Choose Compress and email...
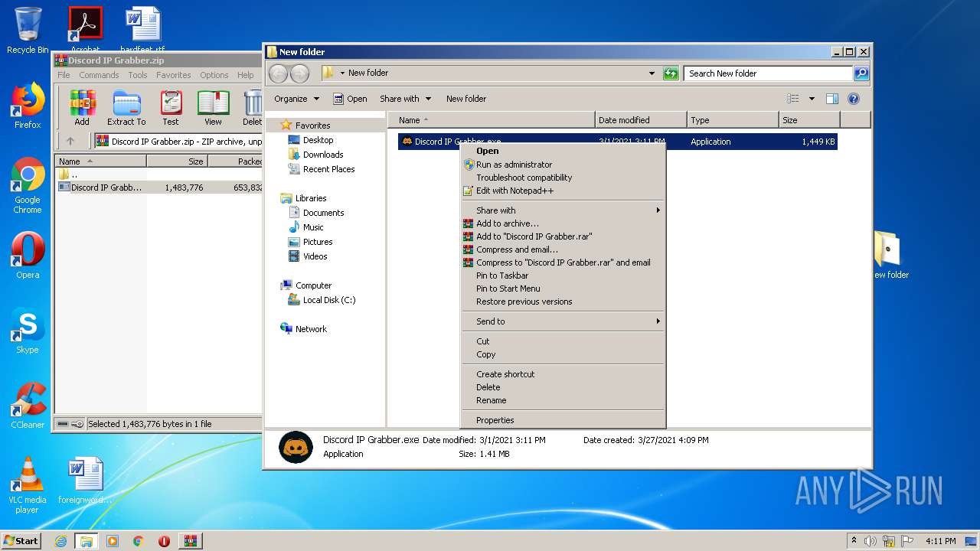Viewport: 980px width, 551px height. 563,249
